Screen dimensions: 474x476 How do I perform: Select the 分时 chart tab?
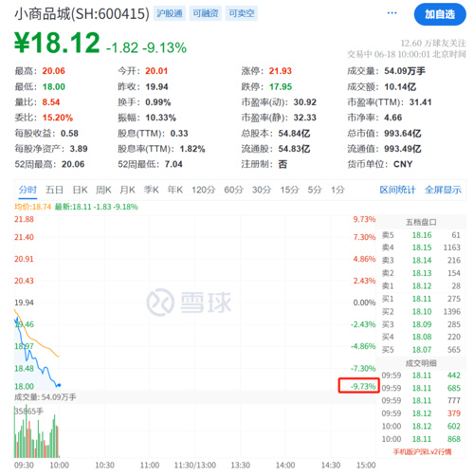[27, 190]
